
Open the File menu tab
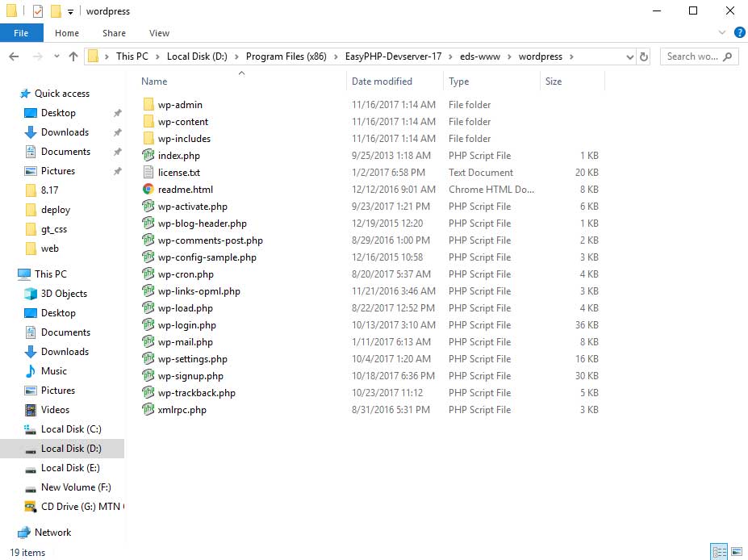pyautogui.click(x=21, y=33)
